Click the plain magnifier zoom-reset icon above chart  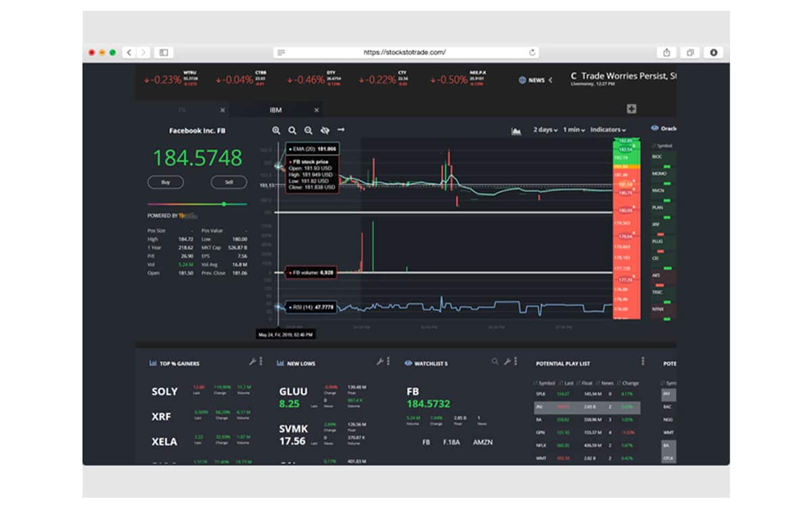tap(292, 130)
